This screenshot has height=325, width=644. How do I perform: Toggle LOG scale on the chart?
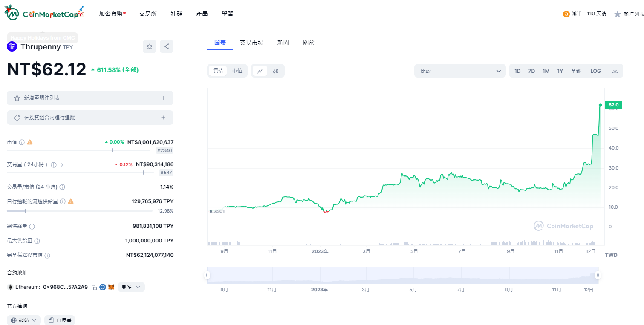point(595,71)
